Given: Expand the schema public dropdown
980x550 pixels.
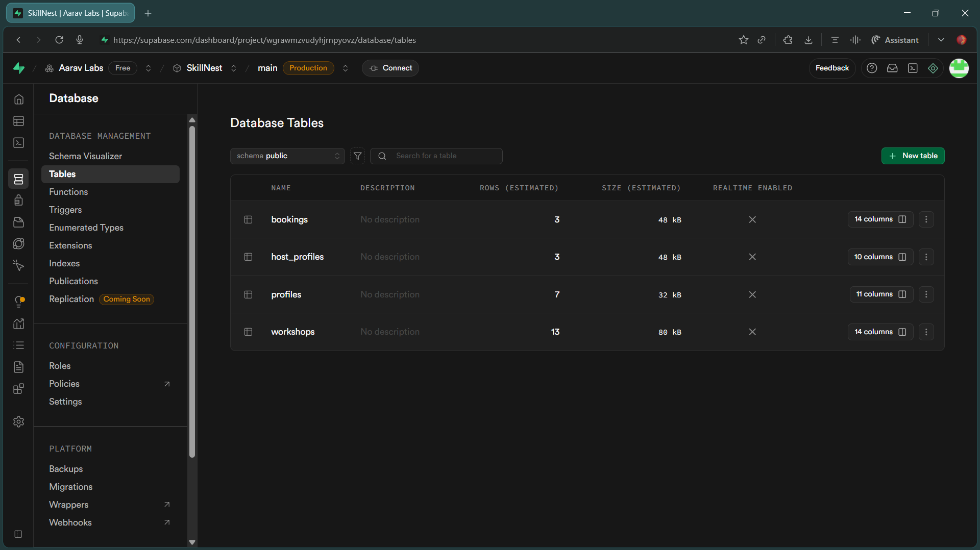Looking at the screenshot, I should pos(287,156).
